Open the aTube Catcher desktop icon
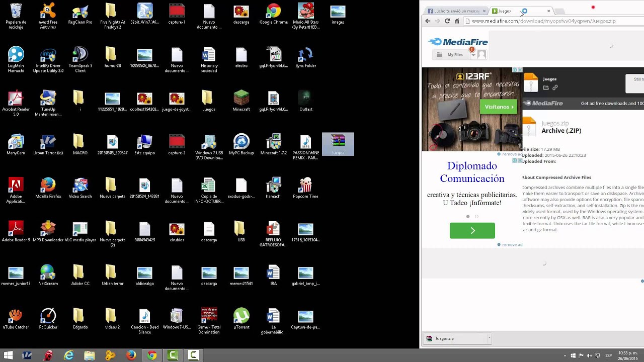This screenshot has width=644, height=362. [x=16, y=318]
